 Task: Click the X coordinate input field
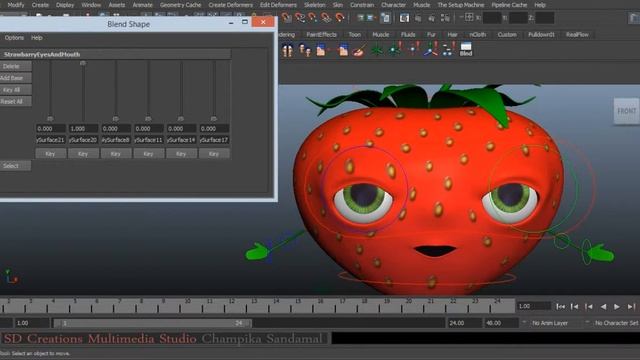pyautogui.click(x=492, y=18)
